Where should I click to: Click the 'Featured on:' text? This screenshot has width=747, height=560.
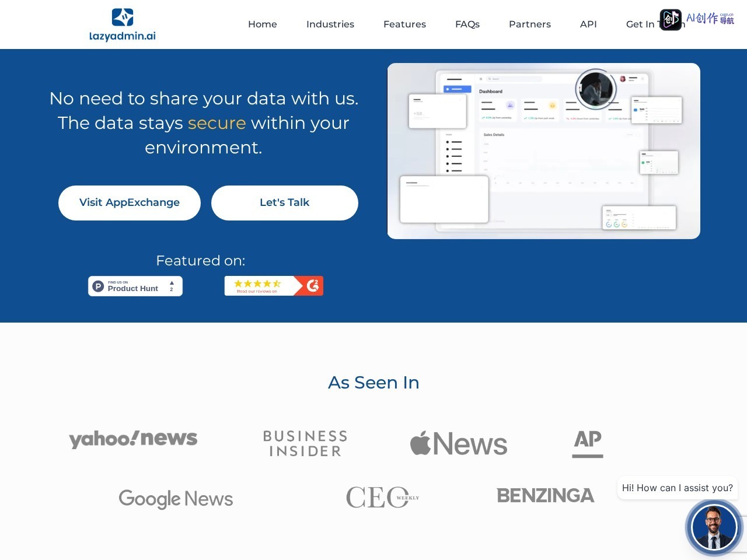[201, 261]
